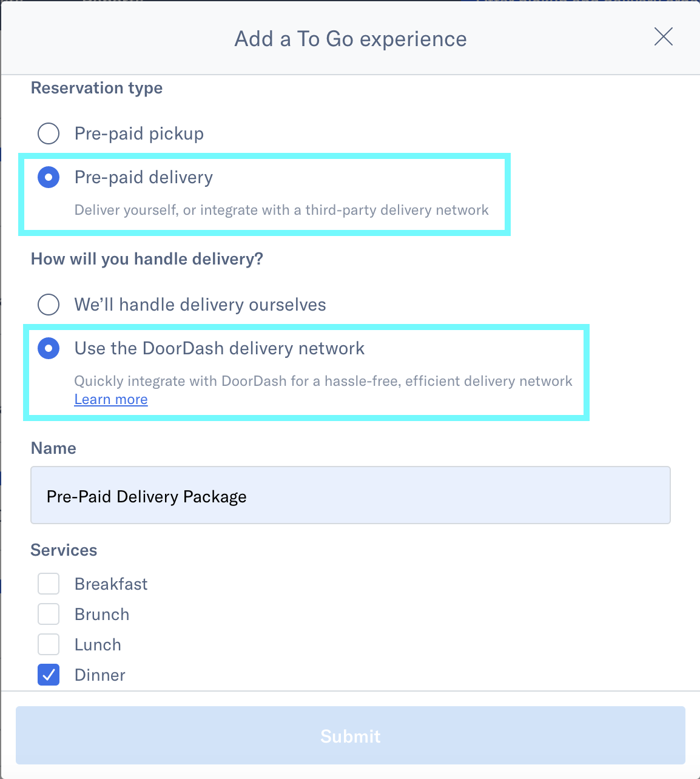Click the "Use the DoorDash delivery network" label
This screenshot has width=700, height=779.
219,348
